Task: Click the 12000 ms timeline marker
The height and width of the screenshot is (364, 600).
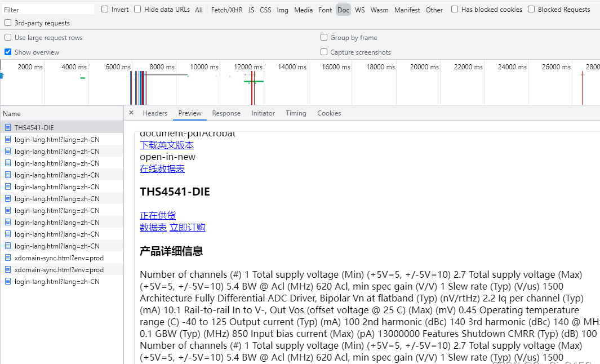Action: 248,67
